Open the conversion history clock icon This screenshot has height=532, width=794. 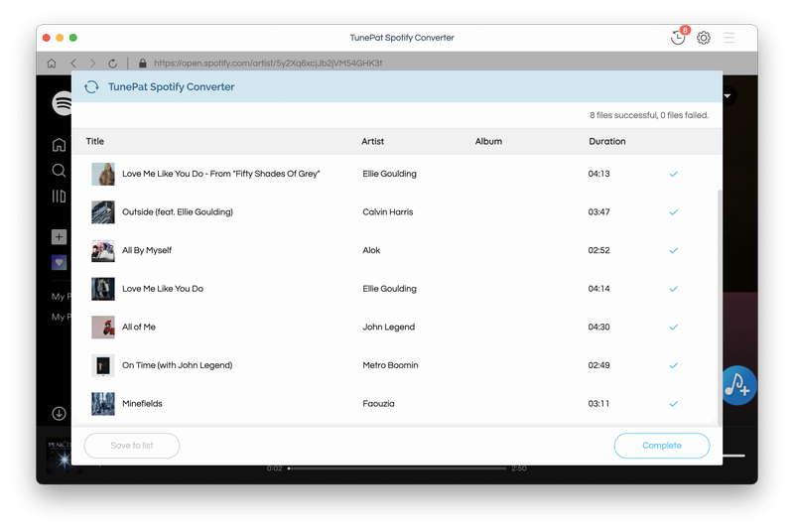click(678, 38)
